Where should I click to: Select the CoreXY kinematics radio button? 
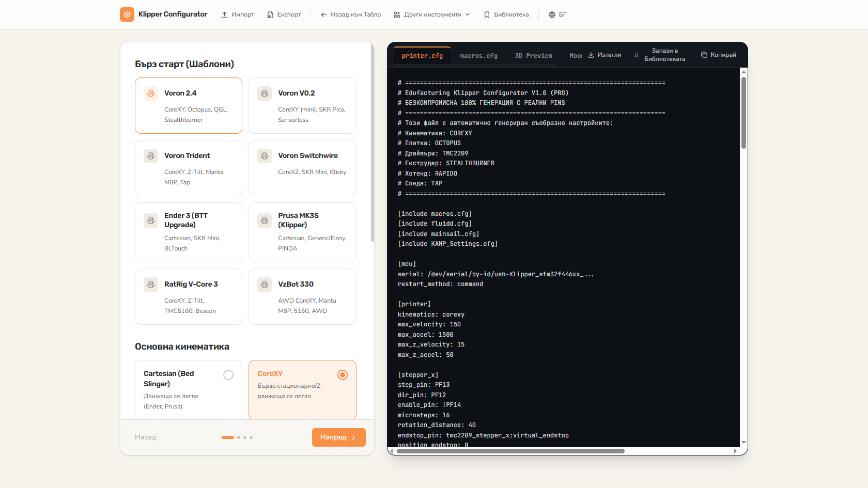click(343, 375)
